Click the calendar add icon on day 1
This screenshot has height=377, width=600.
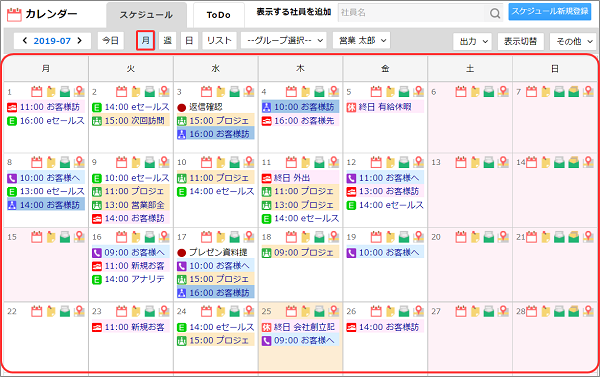[37, 91]
